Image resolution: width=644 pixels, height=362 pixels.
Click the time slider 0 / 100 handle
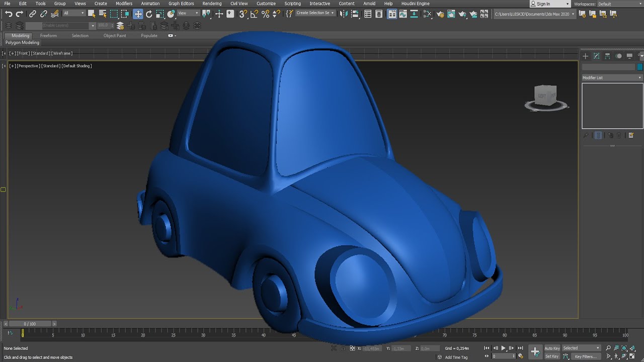tap(30, 324)
